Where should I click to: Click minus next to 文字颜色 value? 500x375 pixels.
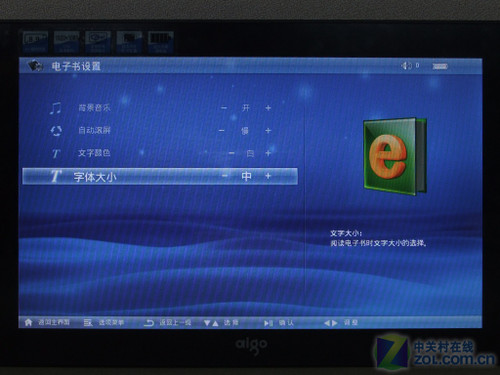coord(232,153)
